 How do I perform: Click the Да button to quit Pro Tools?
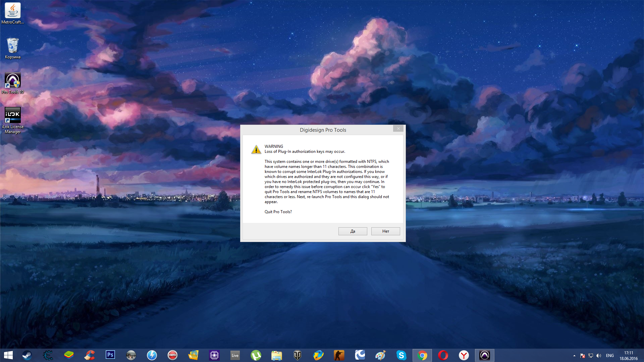[353, 231]
